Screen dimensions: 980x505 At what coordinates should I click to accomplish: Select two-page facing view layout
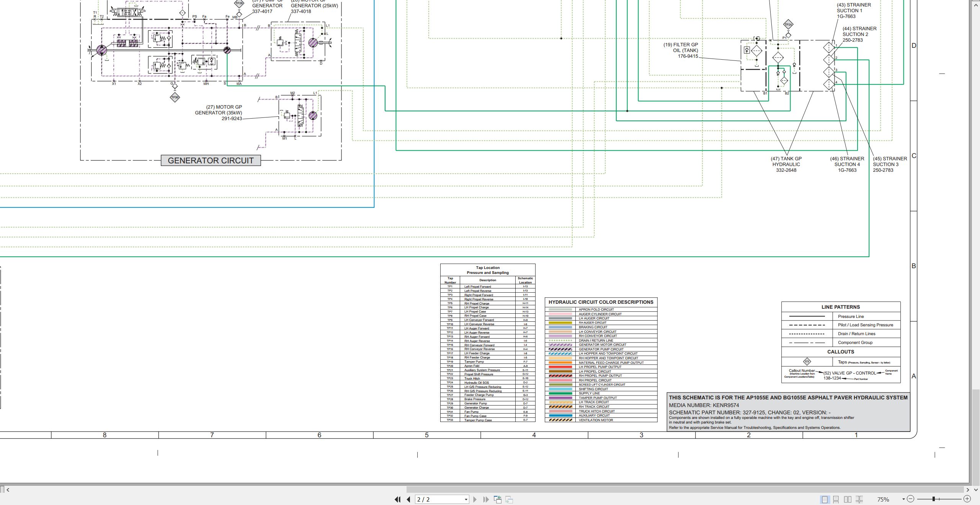(x=848, y=499)
